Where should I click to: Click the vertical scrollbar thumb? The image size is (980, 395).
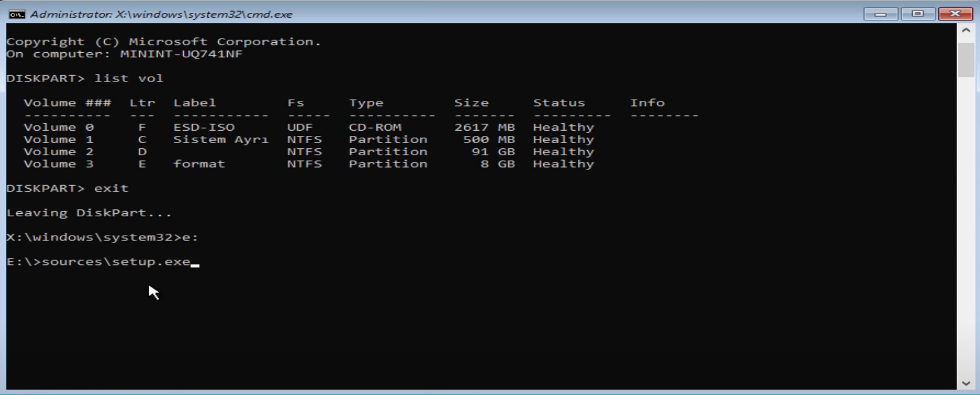[x=965, y=59]
